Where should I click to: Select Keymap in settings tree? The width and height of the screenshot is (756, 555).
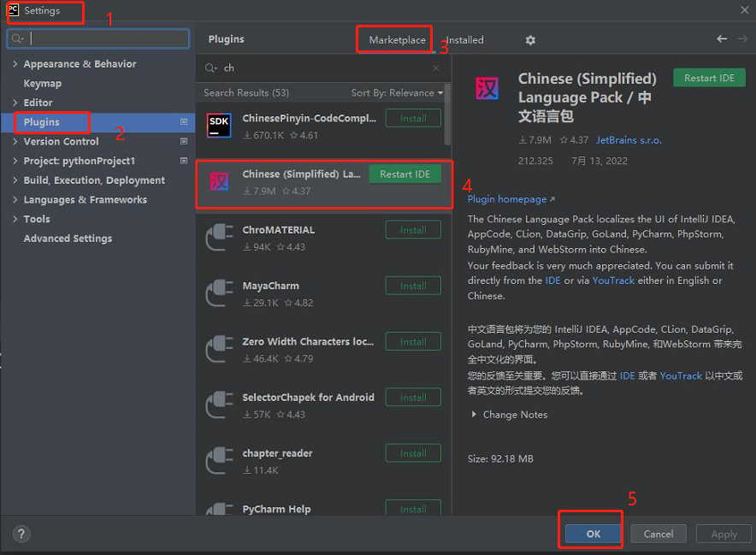pyautogui.click(x=43, y=84)
